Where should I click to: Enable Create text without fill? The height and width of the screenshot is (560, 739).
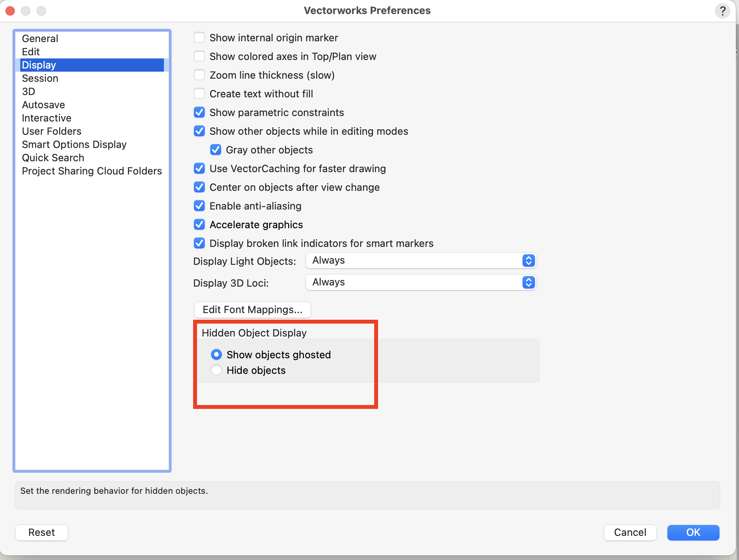(x=199, y=93)
